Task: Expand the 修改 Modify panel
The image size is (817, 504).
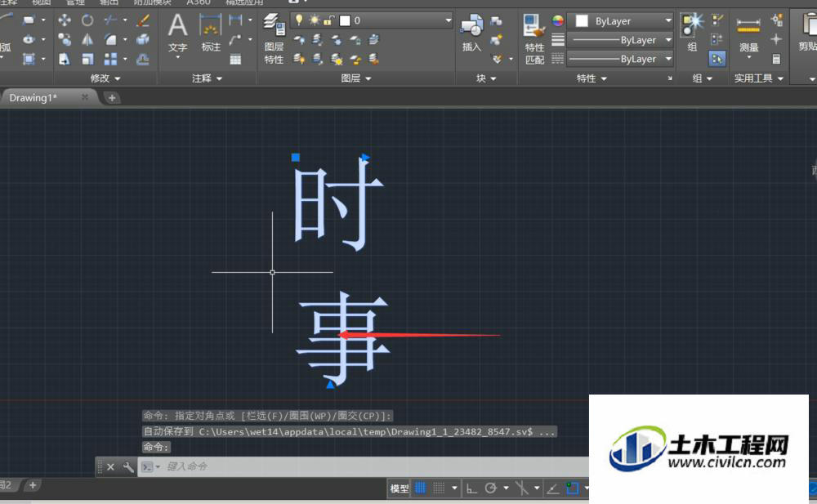Action: 105,78
